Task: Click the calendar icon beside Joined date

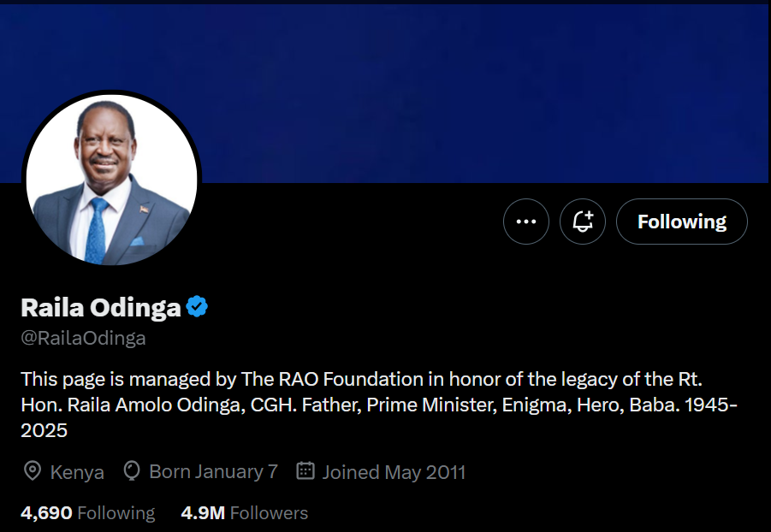Action: (x=305, y=471)
